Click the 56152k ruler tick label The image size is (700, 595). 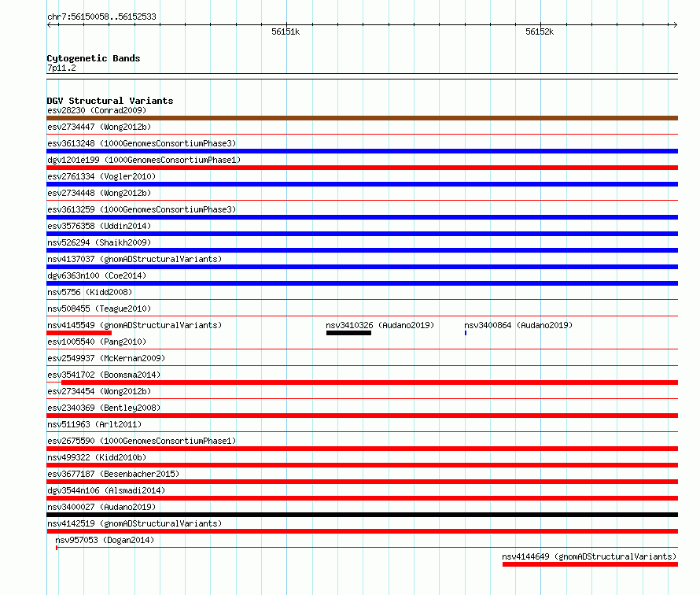[x=540, y=31]
